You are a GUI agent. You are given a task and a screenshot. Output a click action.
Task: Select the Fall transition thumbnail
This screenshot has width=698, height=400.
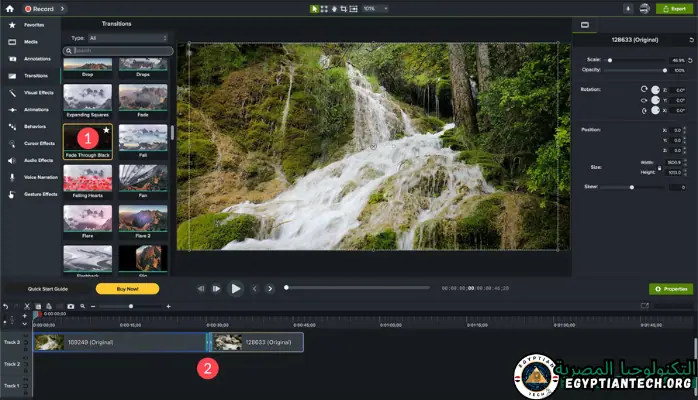[x=143, y=137]
